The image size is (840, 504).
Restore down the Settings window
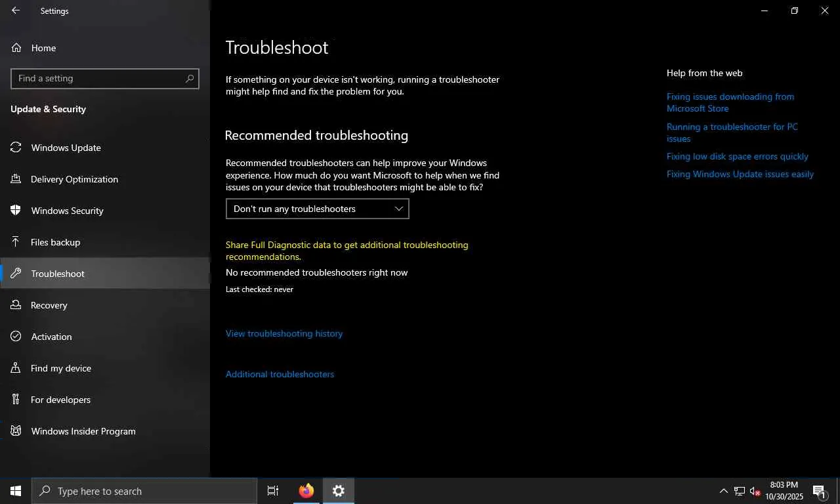[795, 10]
